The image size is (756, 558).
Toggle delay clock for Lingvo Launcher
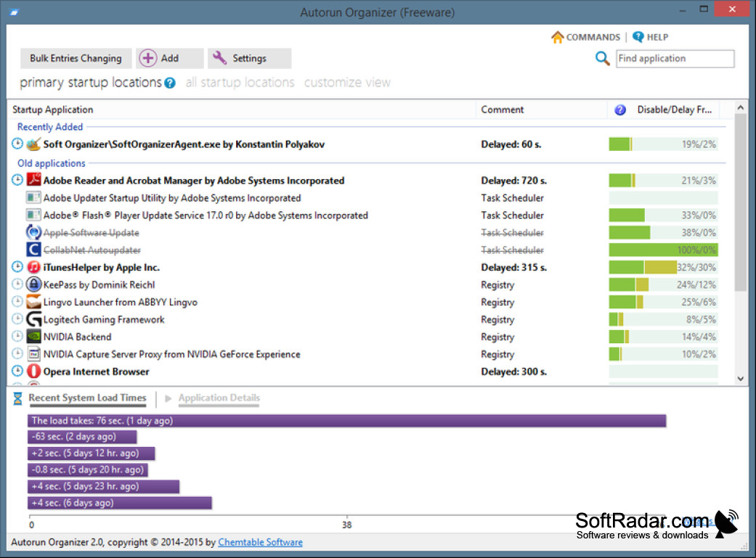17,301
